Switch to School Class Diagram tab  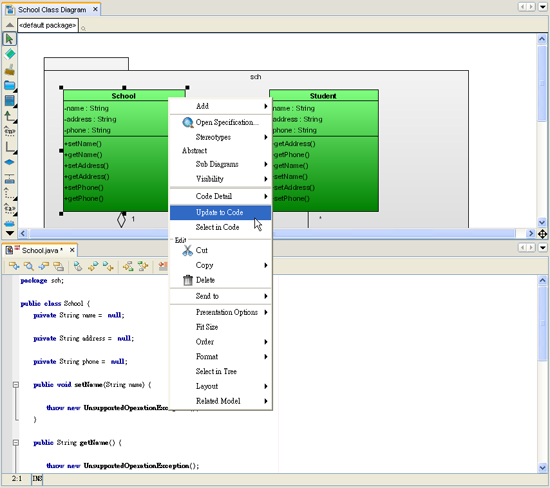[52, 10]
